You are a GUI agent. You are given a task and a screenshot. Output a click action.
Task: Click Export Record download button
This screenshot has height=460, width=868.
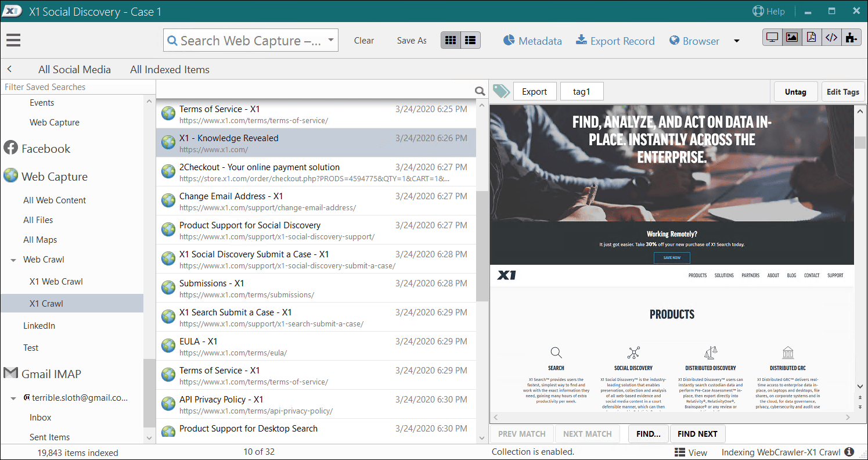[x=615, y=41]
